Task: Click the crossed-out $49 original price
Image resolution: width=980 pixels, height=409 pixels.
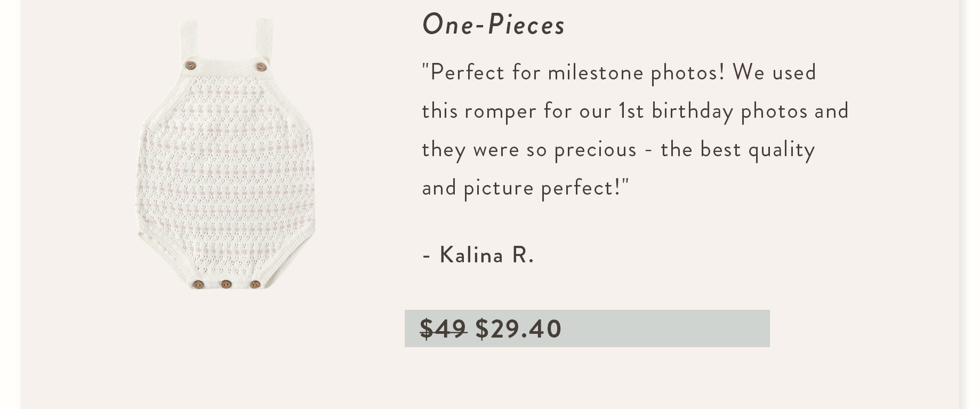Action: pyautogui.click(x=443, y=328)
